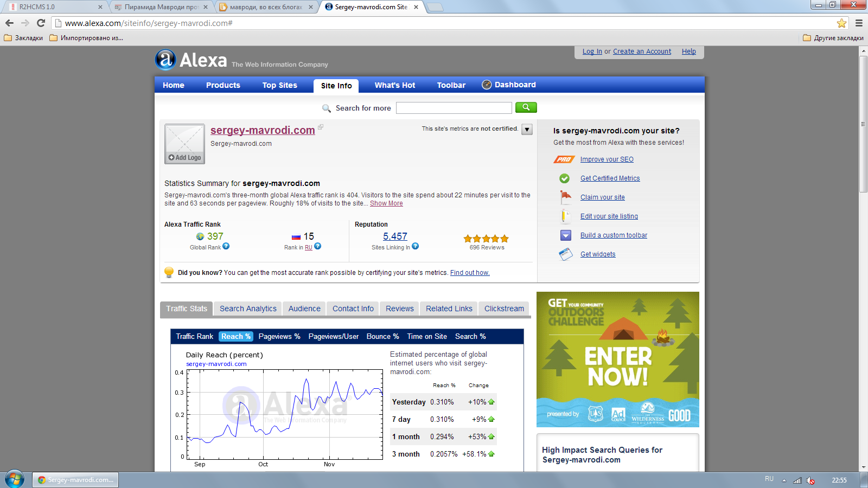868x488 pixels.
Task: Switch to Пирамида Мавроди browser tab
Action: [x=161, y=7]
